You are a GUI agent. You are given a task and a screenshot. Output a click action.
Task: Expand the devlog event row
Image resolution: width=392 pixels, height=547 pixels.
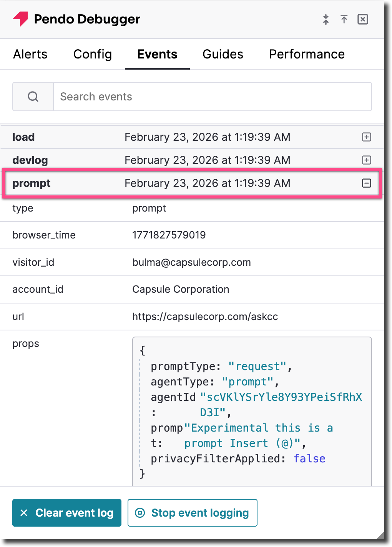[367, 160]
